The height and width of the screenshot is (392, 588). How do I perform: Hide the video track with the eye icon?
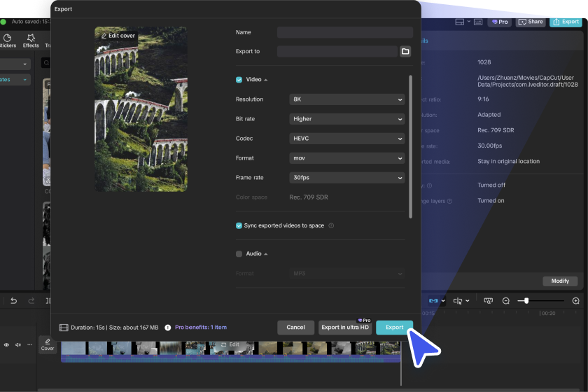(6, 345)
